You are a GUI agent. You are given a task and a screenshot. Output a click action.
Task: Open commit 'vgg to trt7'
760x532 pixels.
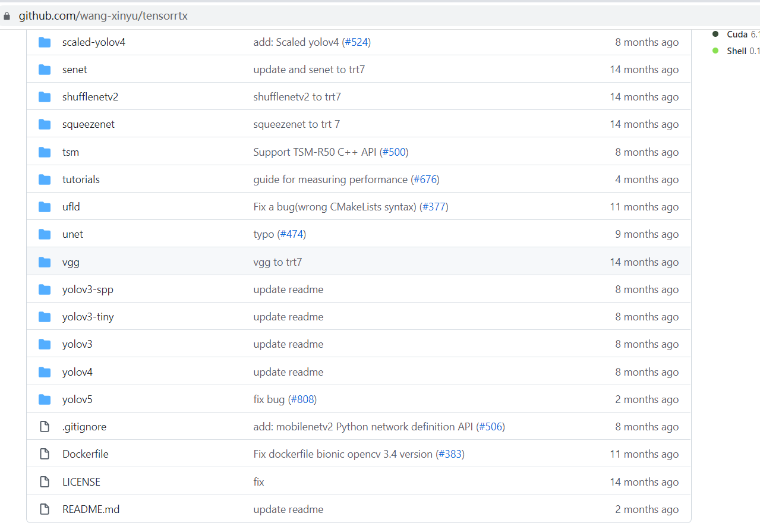(277, 262)
